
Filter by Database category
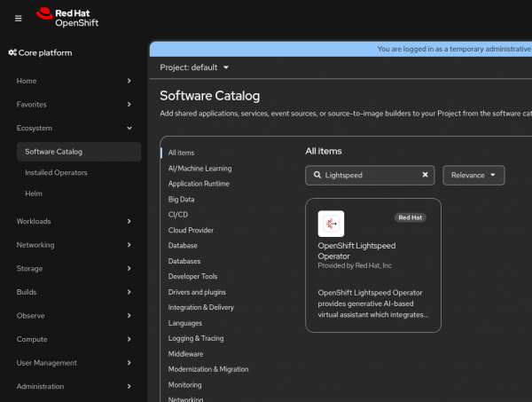pyautogui.click(x=183, y=246)
